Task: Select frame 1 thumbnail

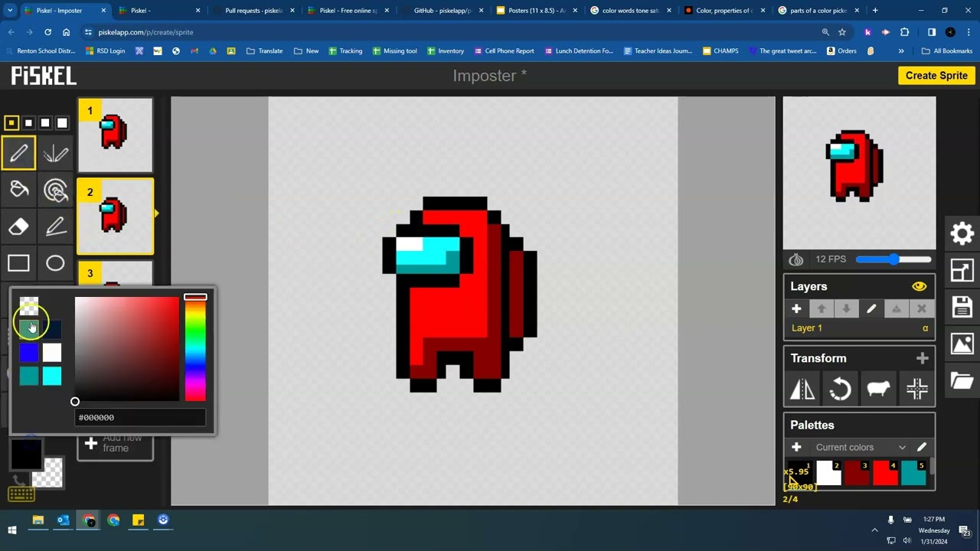Action: pos(115,135)
